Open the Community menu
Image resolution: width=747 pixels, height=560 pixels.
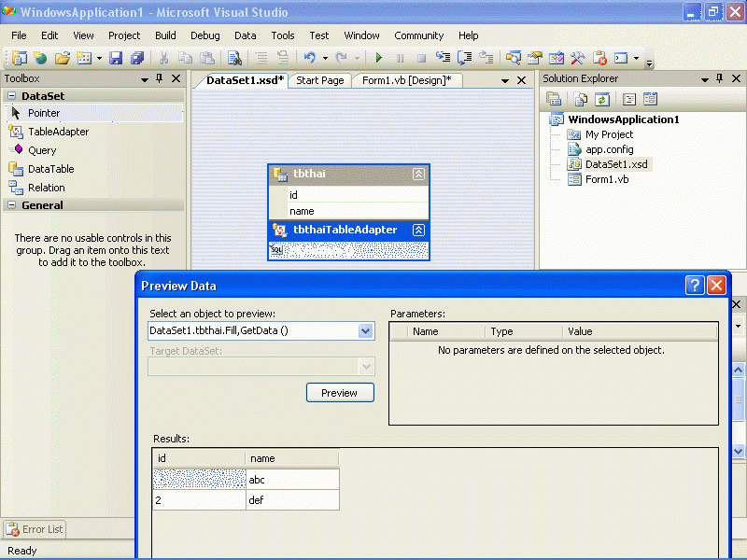[418, 35]
